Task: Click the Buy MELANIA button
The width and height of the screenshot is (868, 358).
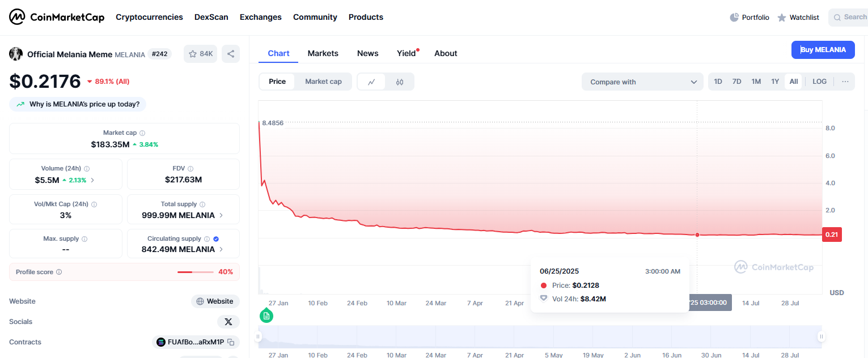Action: [823, 50]
